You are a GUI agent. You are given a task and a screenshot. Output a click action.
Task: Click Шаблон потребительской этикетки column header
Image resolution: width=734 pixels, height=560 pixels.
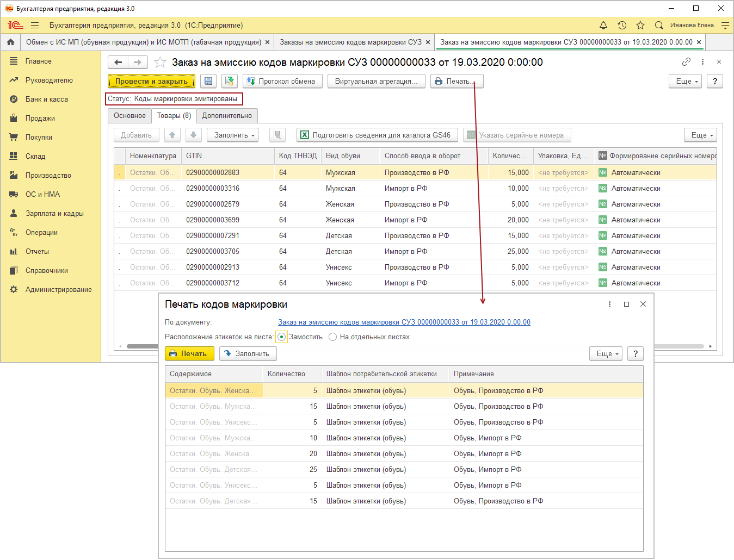[x=385, y=374]
